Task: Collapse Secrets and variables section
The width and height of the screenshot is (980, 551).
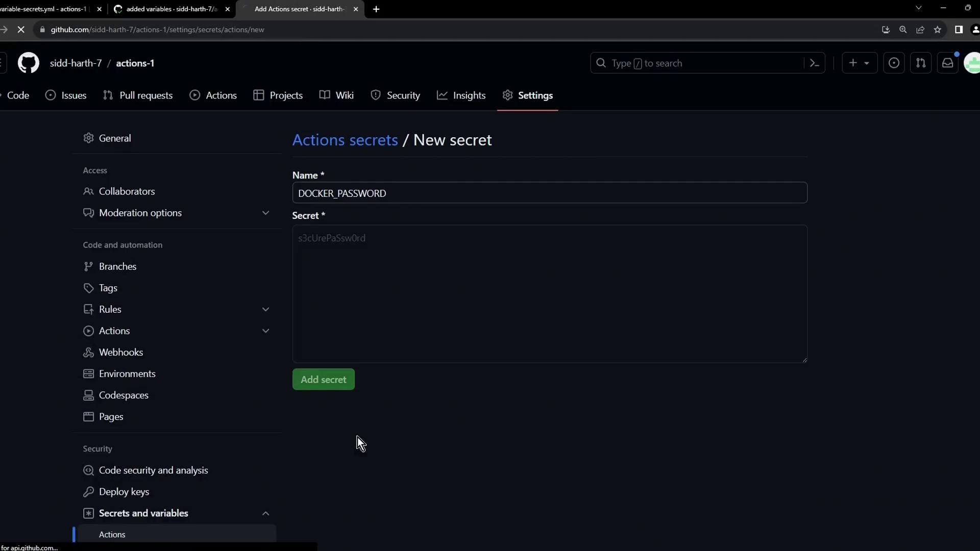Action: [x=265, y=513]
